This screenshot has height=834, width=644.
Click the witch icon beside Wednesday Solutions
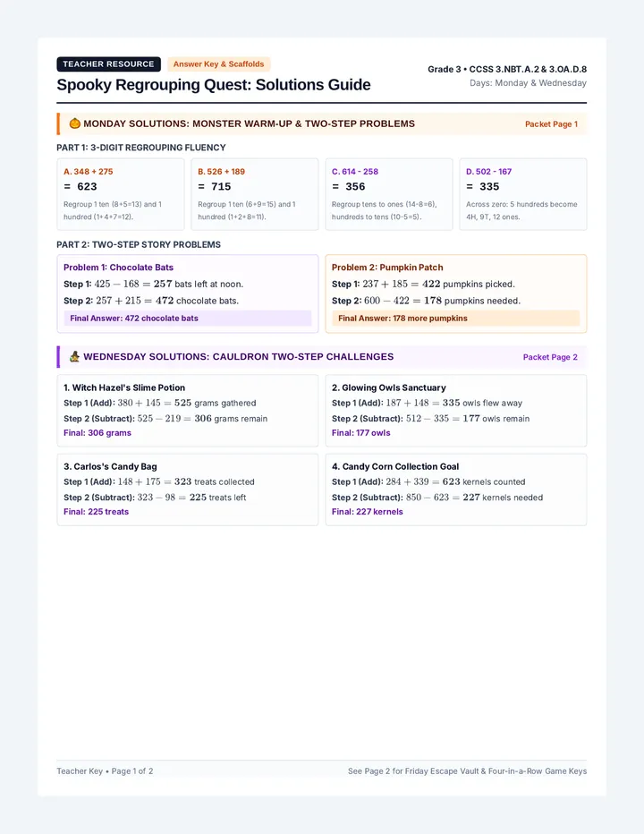(x=75, y=357)
